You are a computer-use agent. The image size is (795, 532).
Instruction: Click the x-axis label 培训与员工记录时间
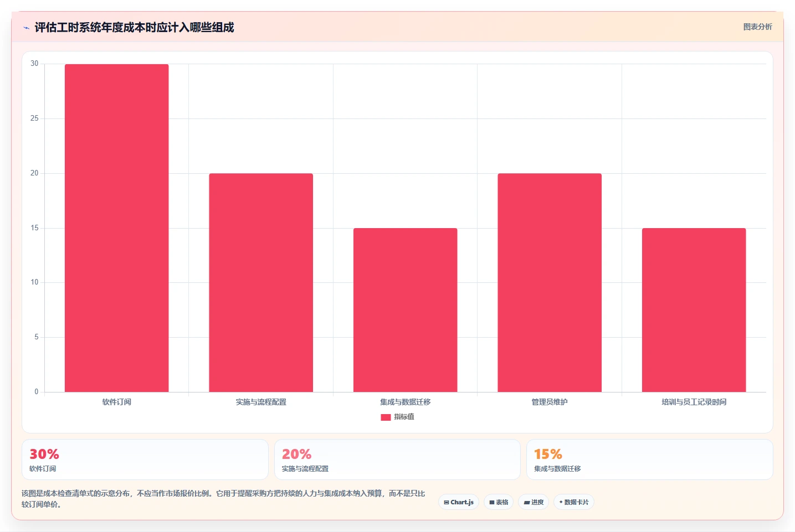(x=694, y=402)
